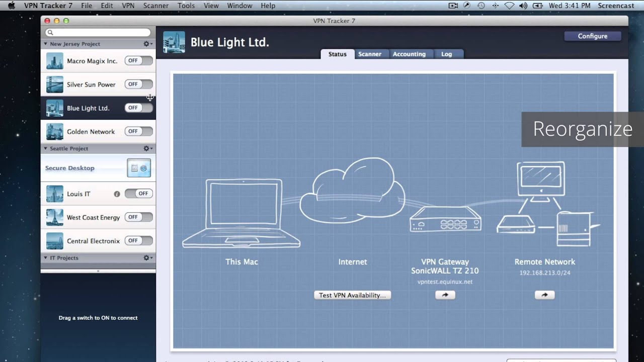Click the screen recording camera menu bar icon
The width and height of the screenshot is (644, 362).
[x=453, y=6]
